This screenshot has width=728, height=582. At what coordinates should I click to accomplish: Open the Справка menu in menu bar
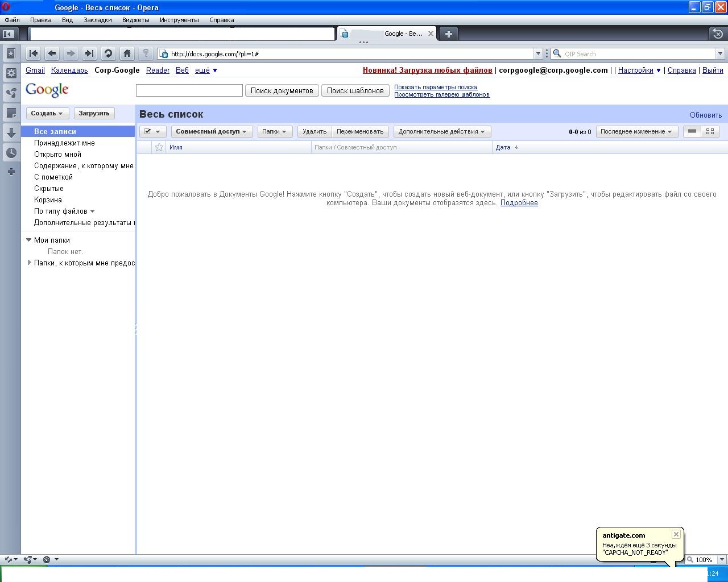(x=221, y=20)
